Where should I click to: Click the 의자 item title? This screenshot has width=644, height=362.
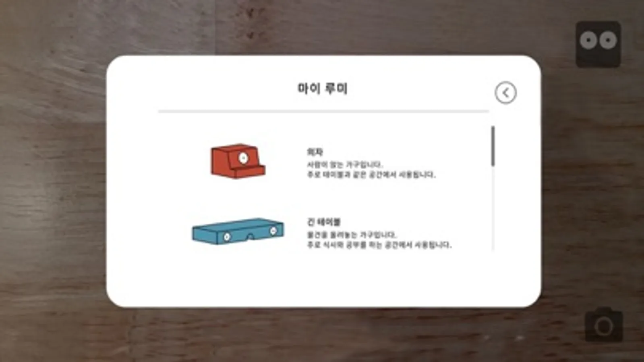click(315, 152)
